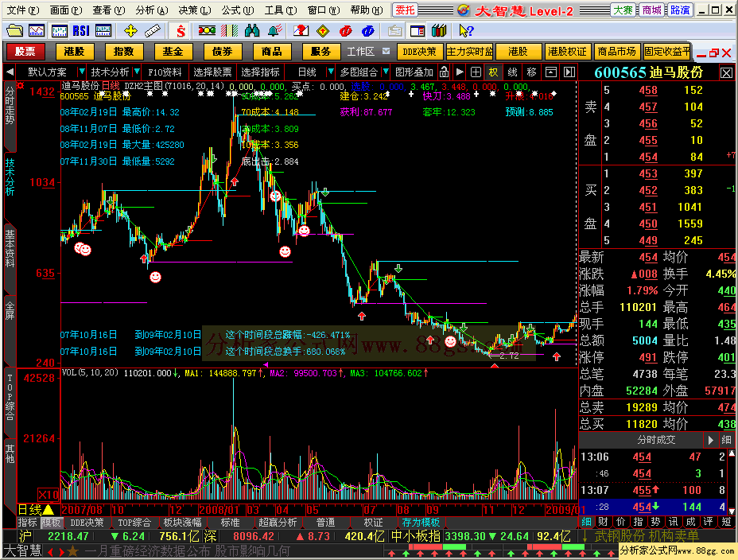Switch to the 超赢分析 bottom tab

(278, 523)
